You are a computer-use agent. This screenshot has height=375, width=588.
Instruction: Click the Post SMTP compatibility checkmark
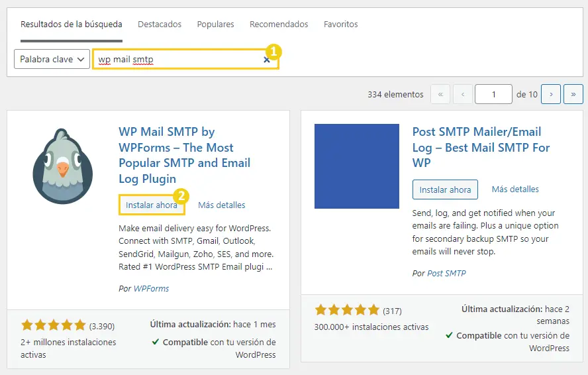[449, 335]
